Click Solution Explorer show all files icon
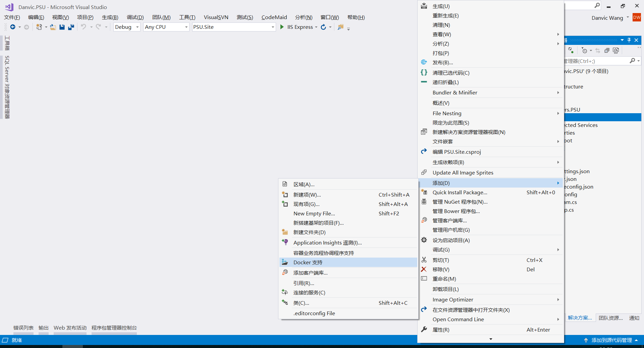 pos(616,51)
